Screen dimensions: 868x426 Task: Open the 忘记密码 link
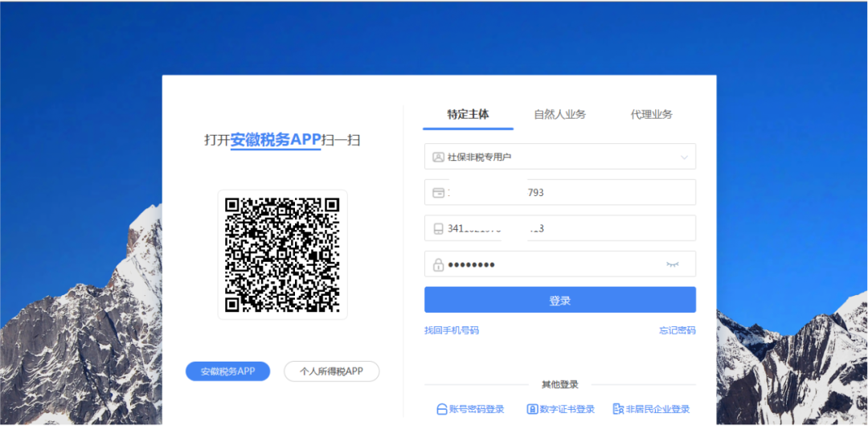(678, 330)
